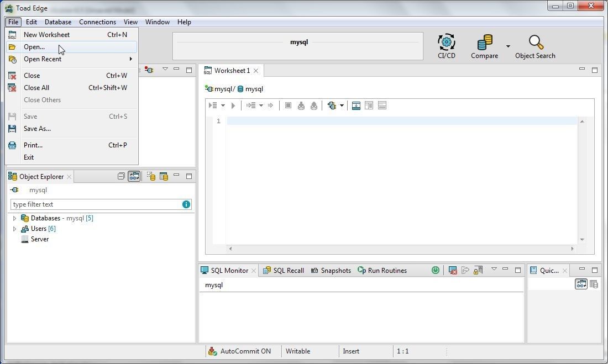The image size is (608, 364).
Task: Collapse all in Object Explorer
Action: tap(121, 176)
